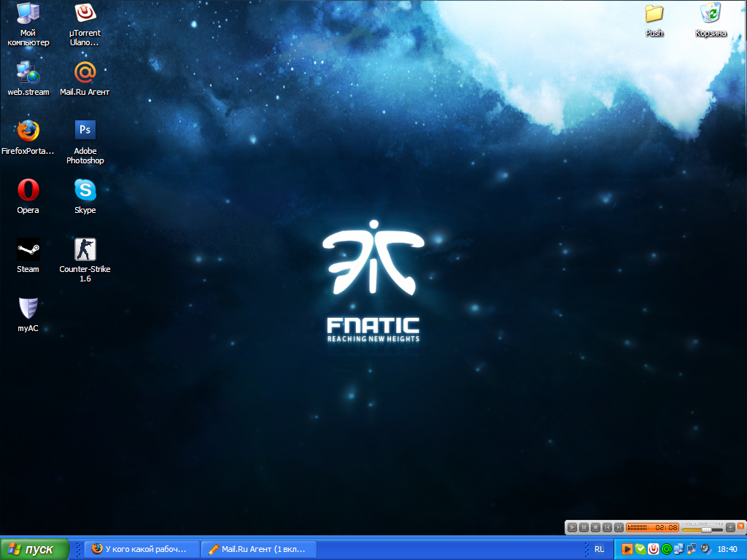
Task: Select the Mail.Ru Агент desktop icon
Action: (x=85, y=73)
